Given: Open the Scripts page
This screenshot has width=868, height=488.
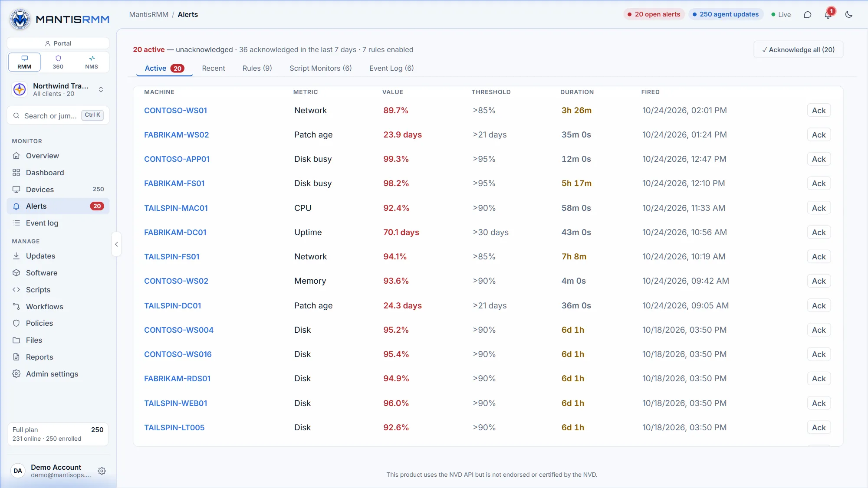Looking at the screenshot, I should 58,290.
